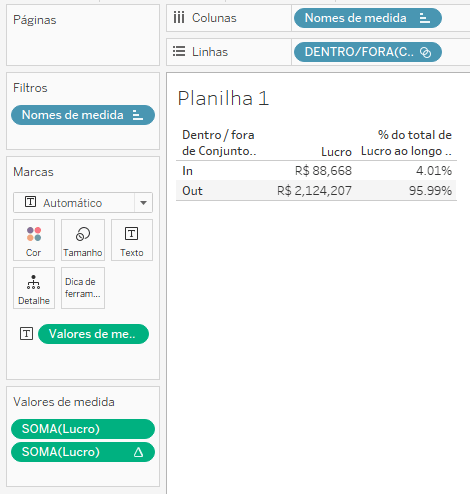
Task: Open the Detalhe marks card
Action: [x=34, y=288]
